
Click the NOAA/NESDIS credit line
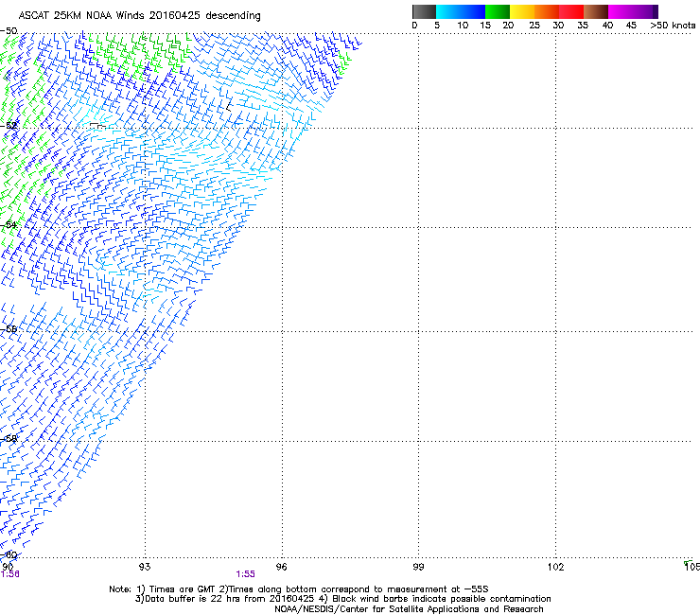(409, 609)
